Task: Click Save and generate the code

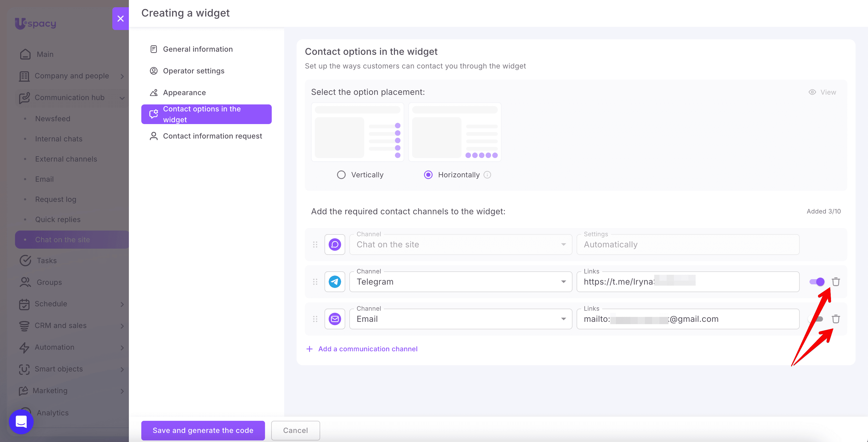Action: pos(203,430)
